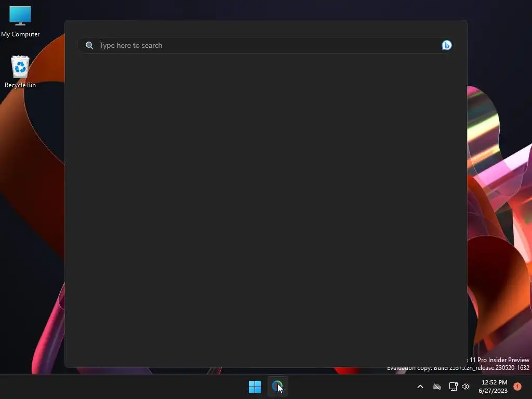Open the Windows Start button
Image resolution: width=532 pixels, height=399 pixels.
(255, 387)
